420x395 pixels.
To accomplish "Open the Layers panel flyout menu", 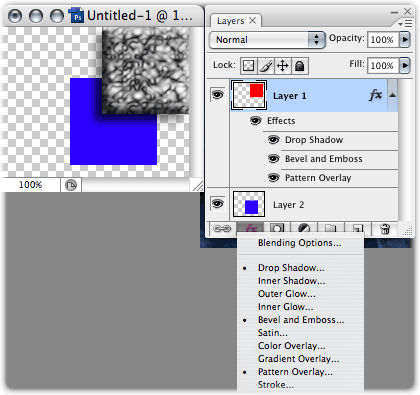I will coord(405,23).
